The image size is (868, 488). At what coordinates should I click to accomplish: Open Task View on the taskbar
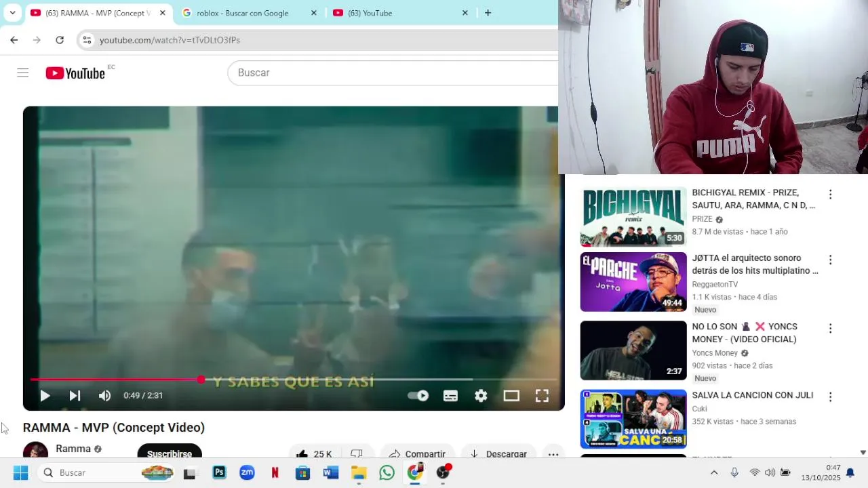point(190,473)
